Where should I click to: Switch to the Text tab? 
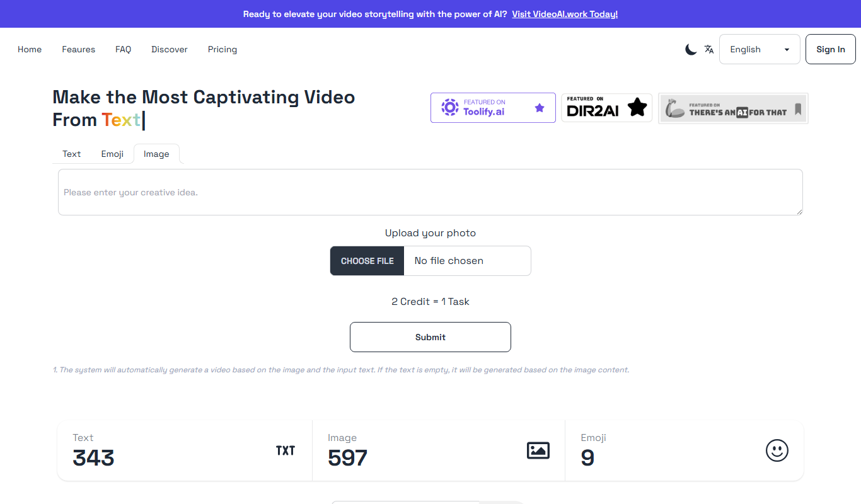72,154
